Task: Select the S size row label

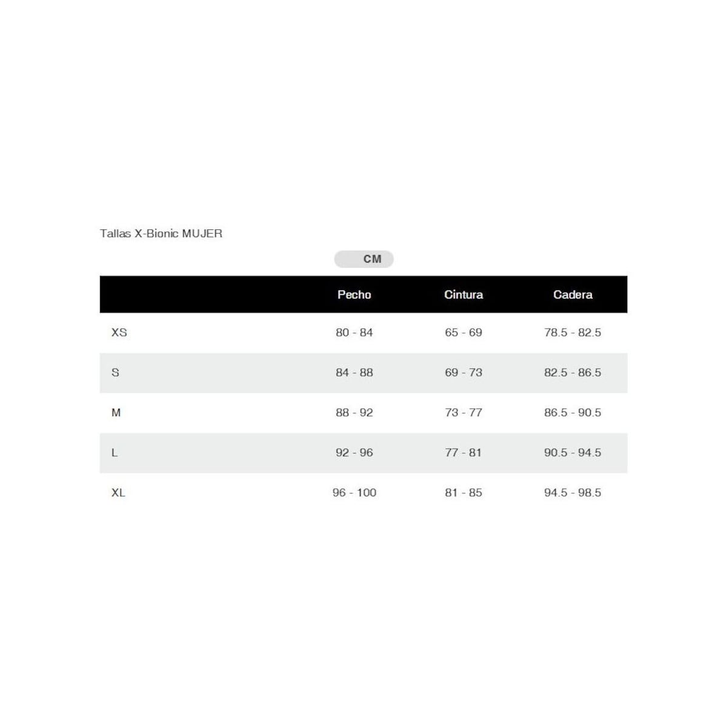Action: tap(115, 372)
